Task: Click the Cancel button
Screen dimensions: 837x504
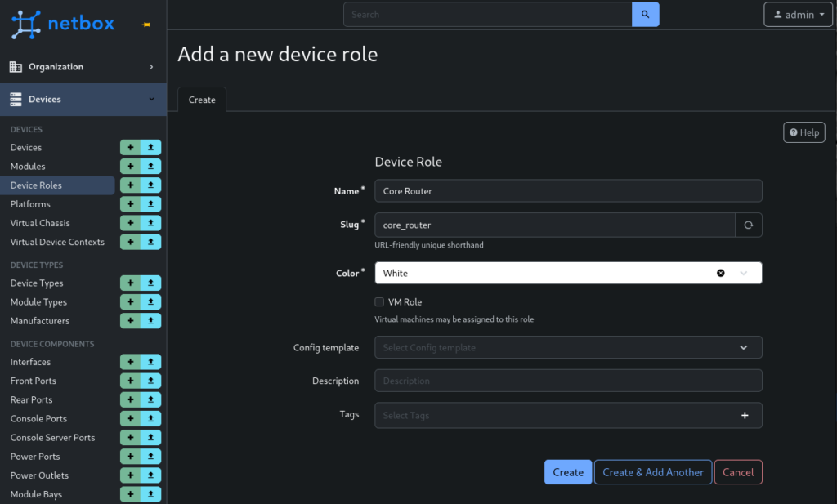Action: [x=737, y=472]
